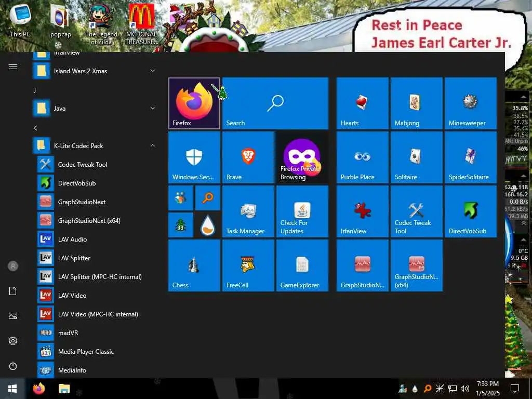The image size is (532, 399).
Task: Select the MCDONAL TREASURE desktop shortcut
Action: 142,24
